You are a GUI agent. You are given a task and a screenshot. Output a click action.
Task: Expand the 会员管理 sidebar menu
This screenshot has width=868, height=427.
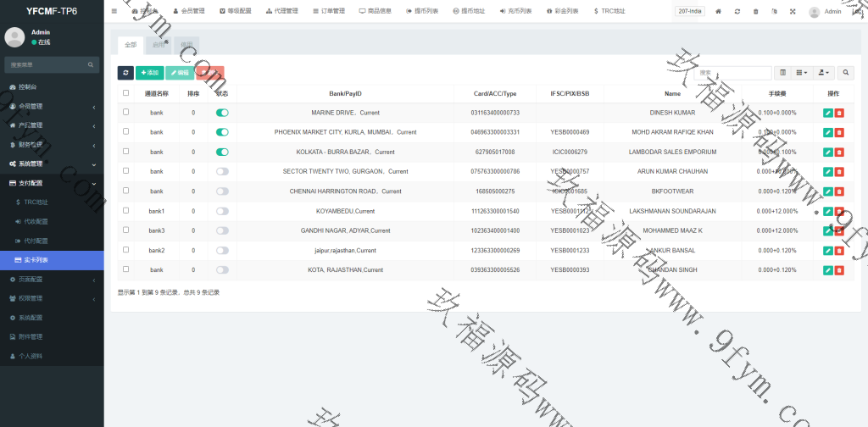(51, 106)
